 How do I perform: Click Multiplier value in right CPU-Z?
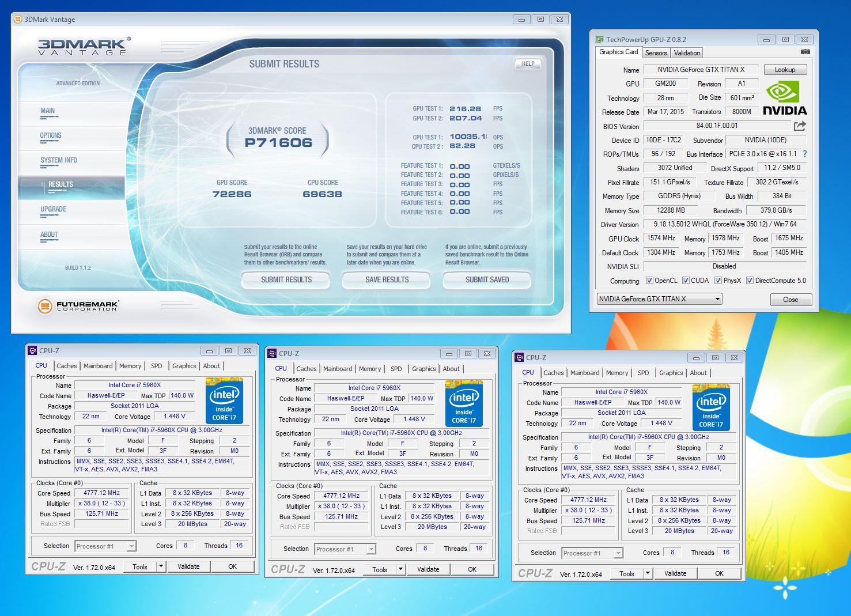click(x=588, y=511)
